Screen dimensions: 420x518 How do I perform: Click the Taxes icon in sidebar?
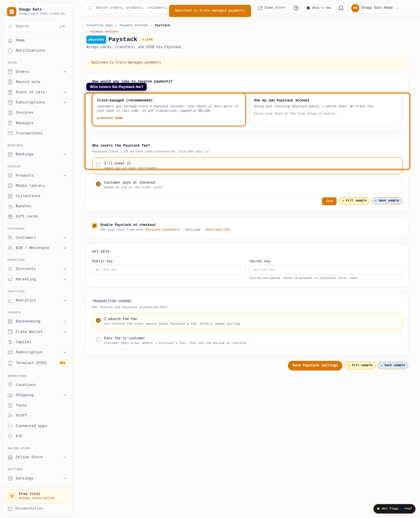coord(10,405)
